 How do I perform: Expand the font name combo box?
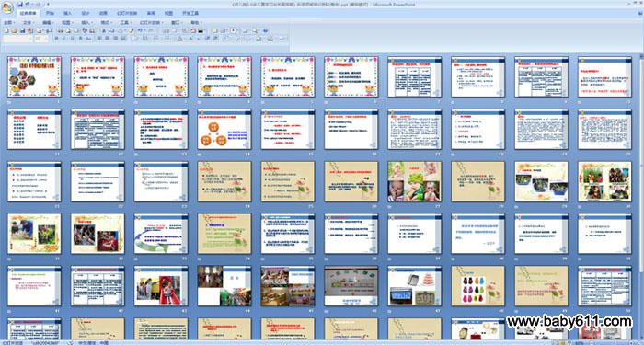click(17, 39)
